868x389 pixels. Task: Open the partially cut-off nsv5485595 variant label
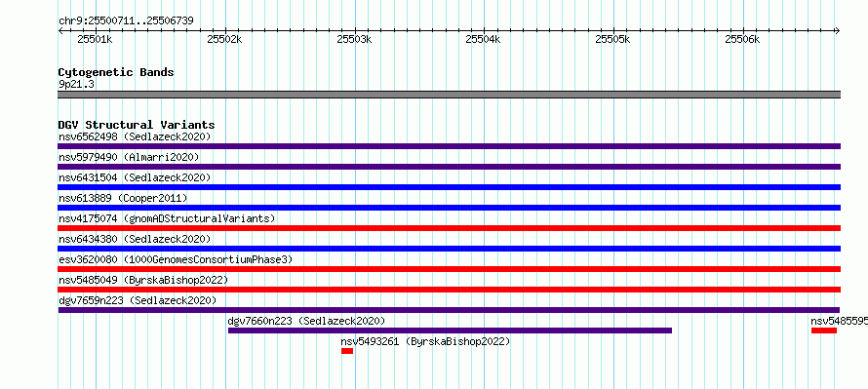pyautogui.click(x=839, y=321)
